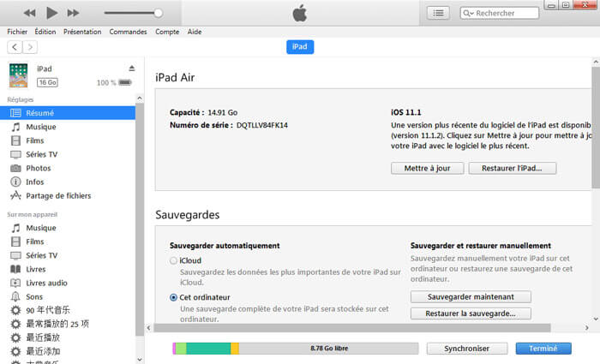Screen dimensions: 600x364
Task: Click the iPad device thumbnail
Action: click(18, 75)
